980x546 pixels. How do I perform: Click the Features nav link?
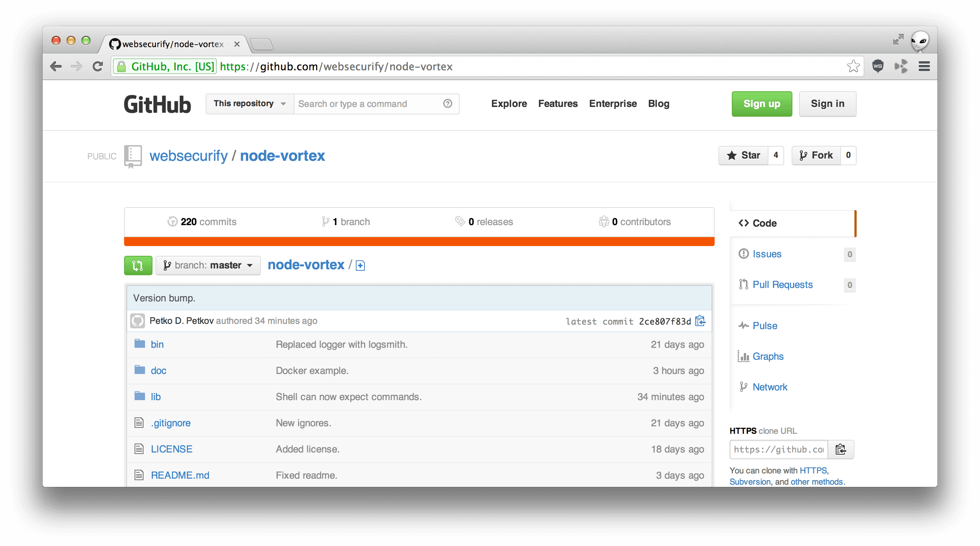[558, 104]
